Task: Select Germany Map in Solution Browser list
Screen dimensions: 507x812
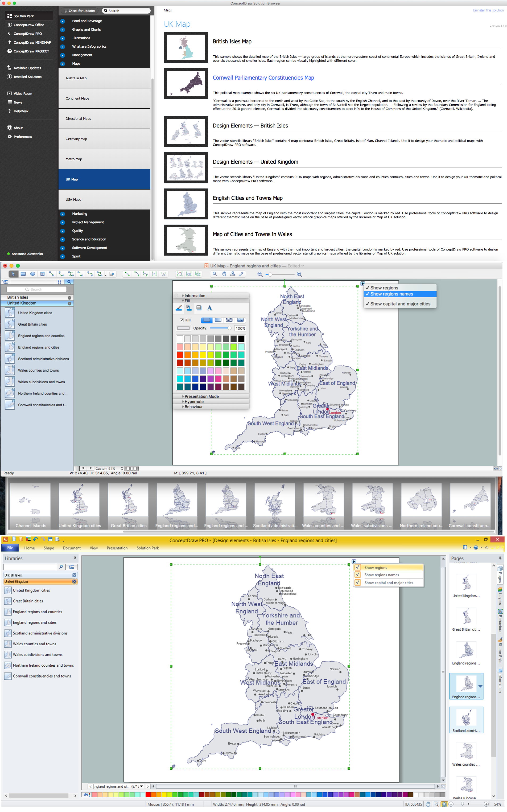Action: click(104, 139)
